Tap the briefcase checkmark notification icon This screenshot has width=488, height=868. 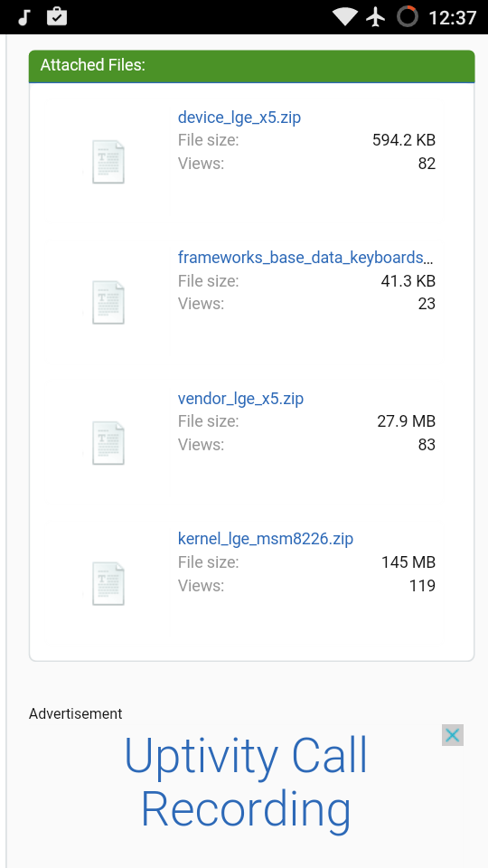57,16
